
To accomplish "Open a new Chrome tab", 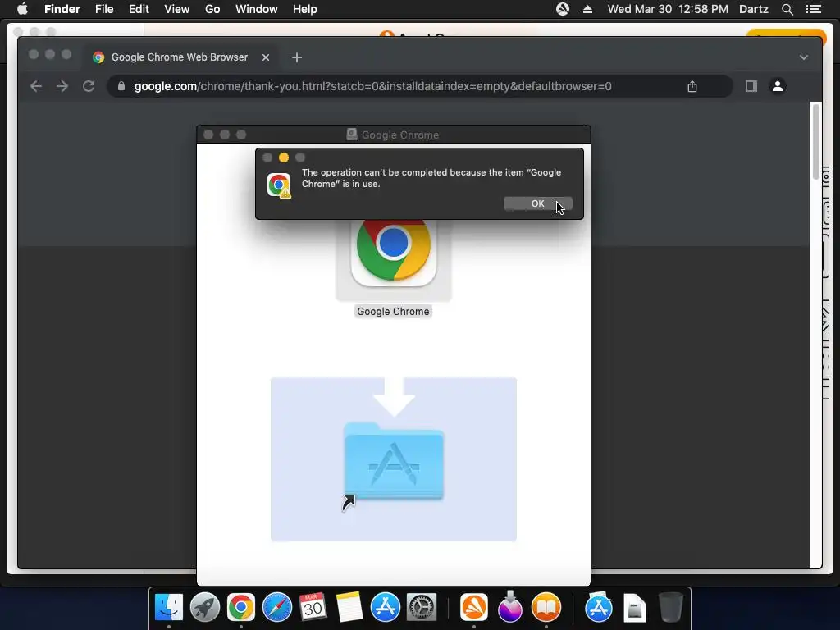I will pos(297,57).
